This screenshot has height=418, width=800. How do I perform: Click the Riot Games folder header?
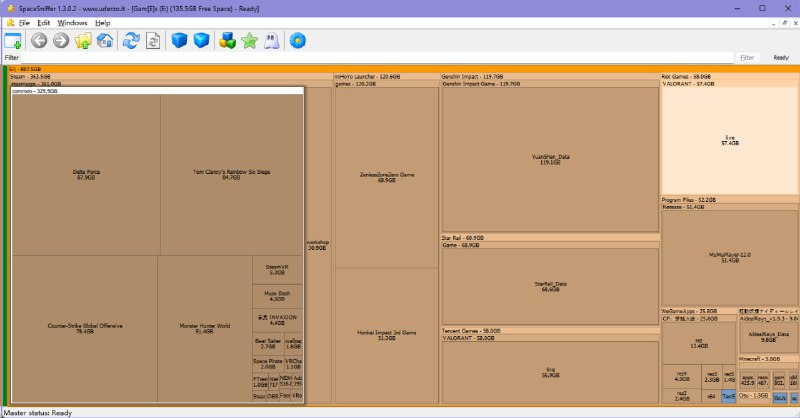coord(686,76)
